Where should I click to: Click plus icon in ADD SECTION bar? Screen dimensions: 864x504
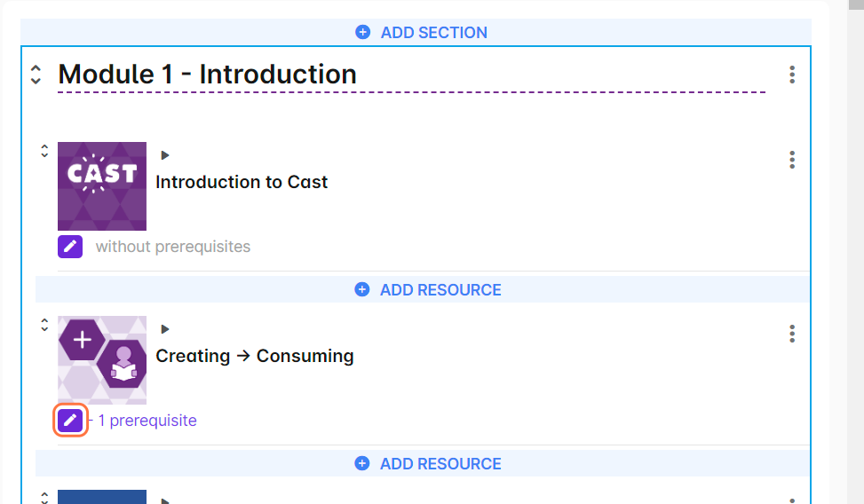[362, 32]
